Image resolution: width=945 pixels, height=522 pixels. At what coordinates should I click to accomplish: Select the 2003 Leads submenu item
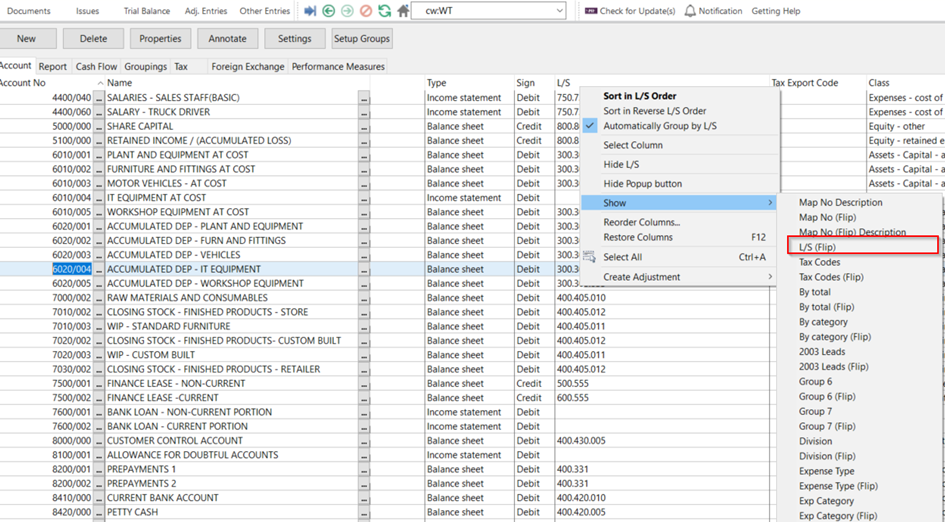(x=822, y=352)
